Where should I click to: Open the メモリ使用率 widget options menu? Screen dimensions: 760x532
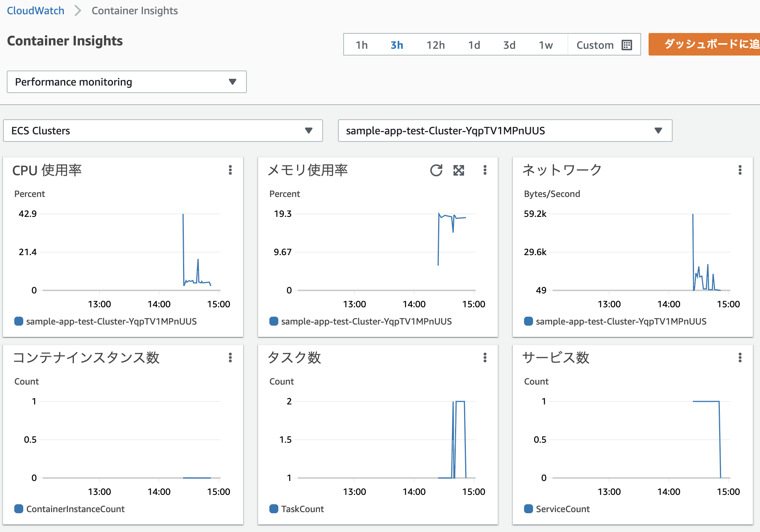[x=485, y=170]
